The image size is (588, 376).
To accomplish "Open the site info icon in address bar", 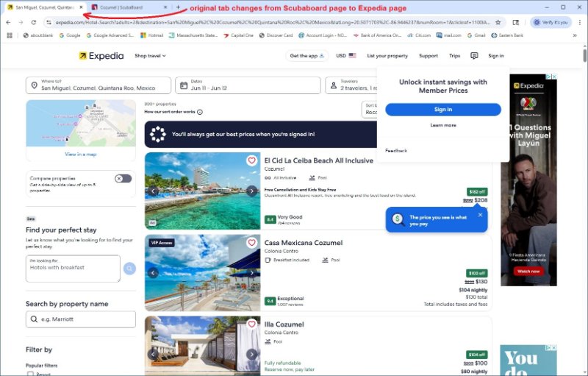I will (49, 23).
